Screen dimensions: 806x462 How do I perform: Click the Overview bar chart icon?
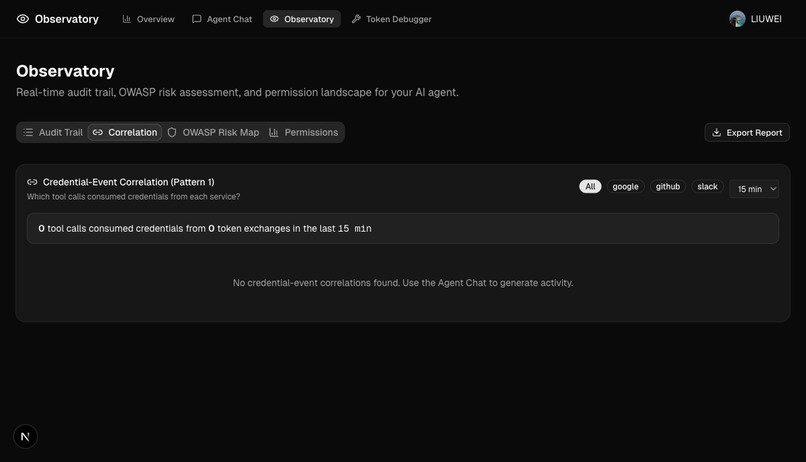click(x=126, y=19)
